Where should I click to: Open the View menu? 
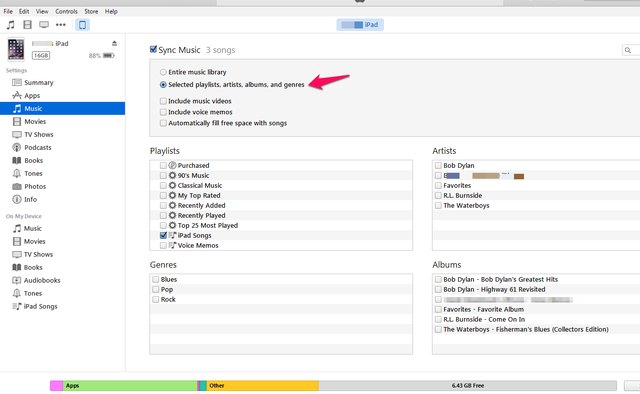pyautogui.click(x=42, y=11)
